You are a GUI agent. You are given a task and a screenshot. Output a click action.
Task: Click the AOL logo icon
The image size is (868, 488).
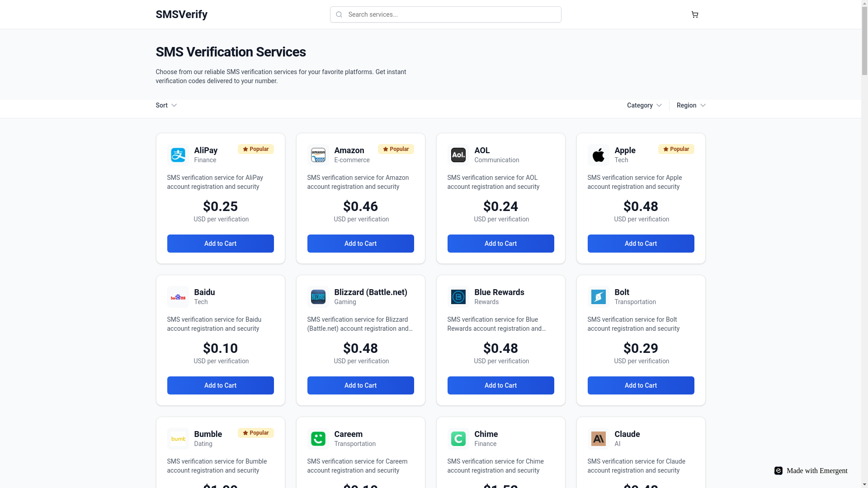tap(458, 155)
